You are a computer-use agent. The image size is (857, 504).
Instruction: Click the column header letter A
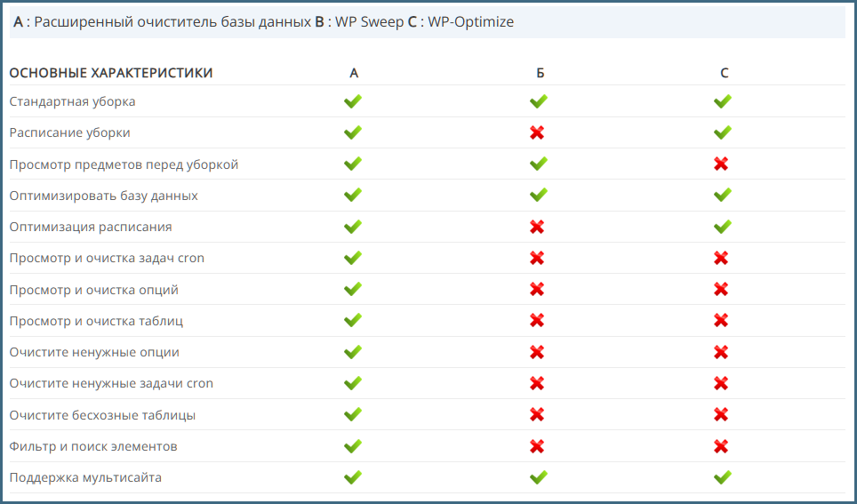coord(354,73)
